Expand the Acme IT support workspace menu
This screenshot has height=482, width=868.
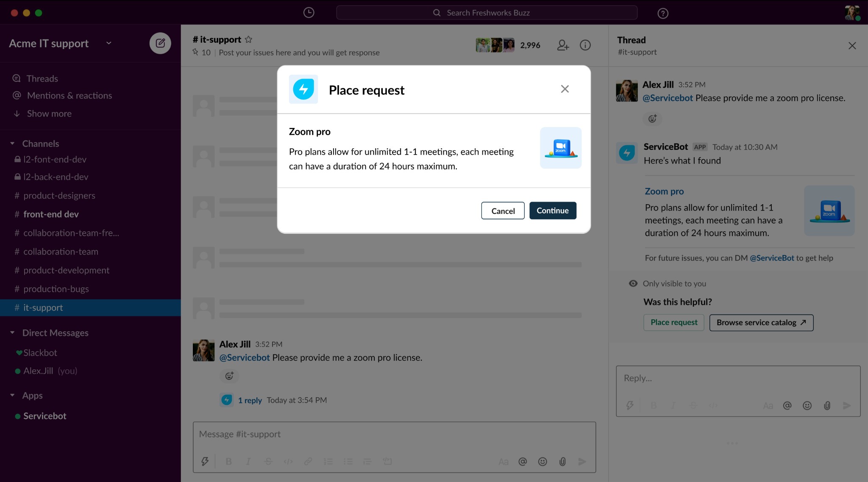[x=109, y=43]
